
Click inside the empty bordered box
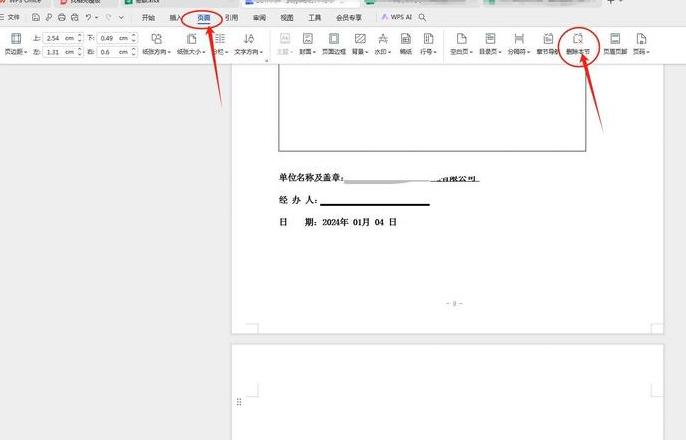[x=432, y=107]
